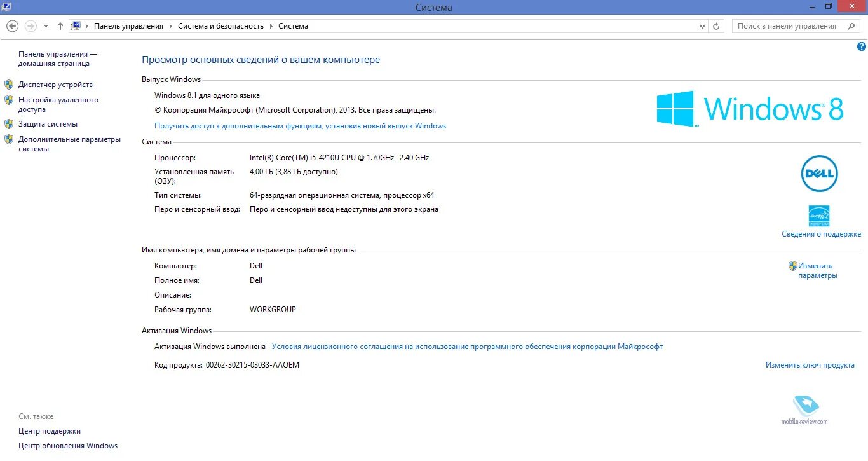Open 'Центр обновления Windows' link
Screen dimensions: 868x461
pyautogui.click(x=68, y=446)
